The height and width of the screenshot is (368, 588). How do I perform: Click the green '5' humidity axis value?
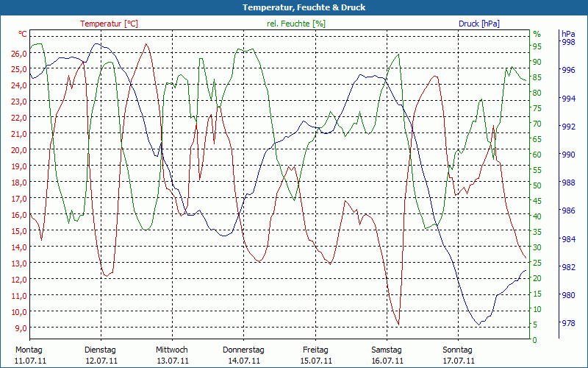[x=535, y=325]
